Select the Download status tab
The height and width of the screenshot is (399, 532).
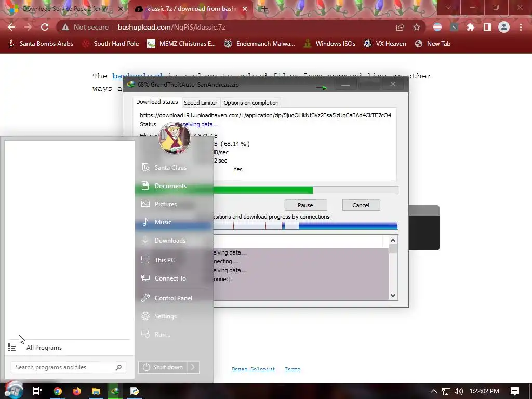tap(157, 102)
